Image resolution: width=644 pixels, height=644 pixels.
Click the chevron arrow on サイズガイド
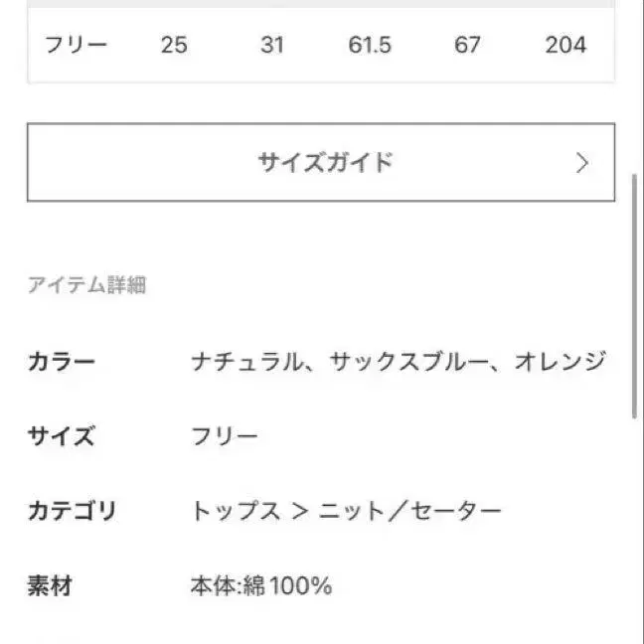(582, 163)
